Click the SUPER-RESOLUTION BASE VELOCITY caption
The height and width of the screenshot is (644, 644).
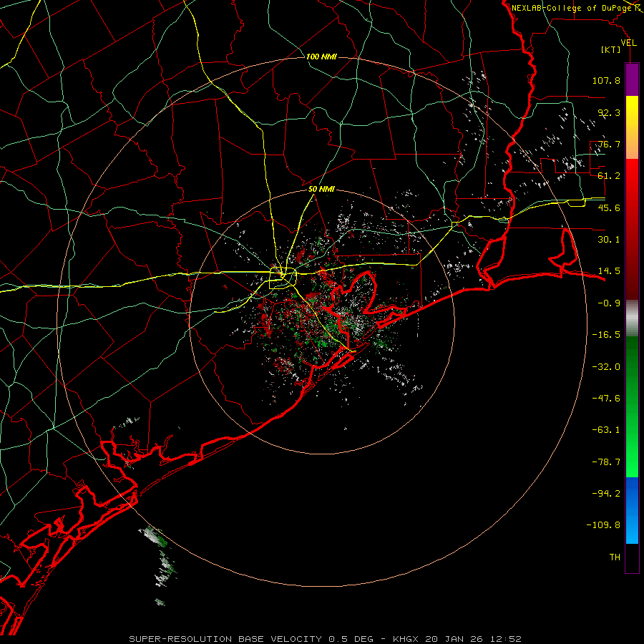225,639
